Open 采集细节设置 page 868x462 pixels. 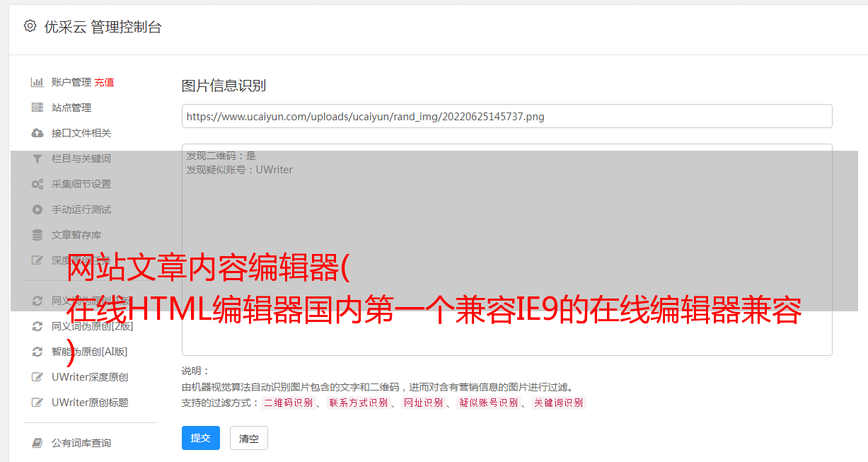(81, 184)
